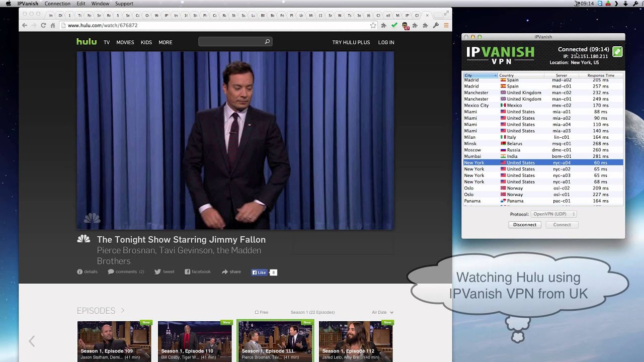Open browser home page icon
Viewport: 644px width, 362px height.
click(x=53, y=25)
